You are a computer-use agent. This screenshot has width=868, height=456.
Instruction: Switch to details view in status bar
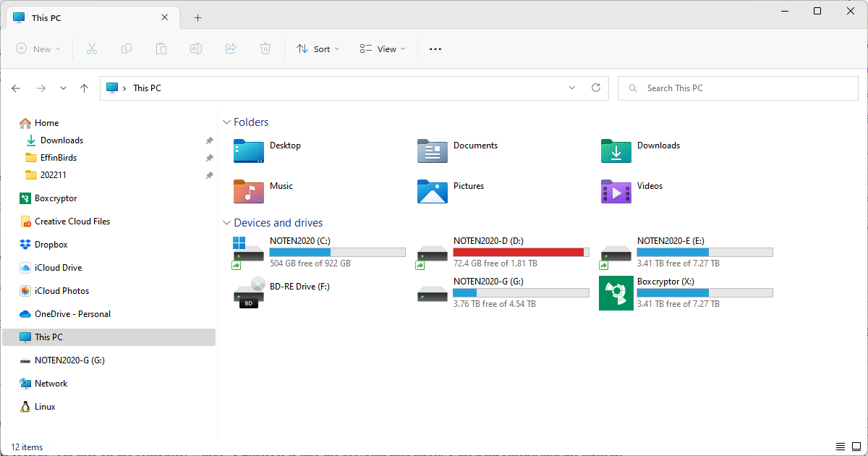click(840, 447)
